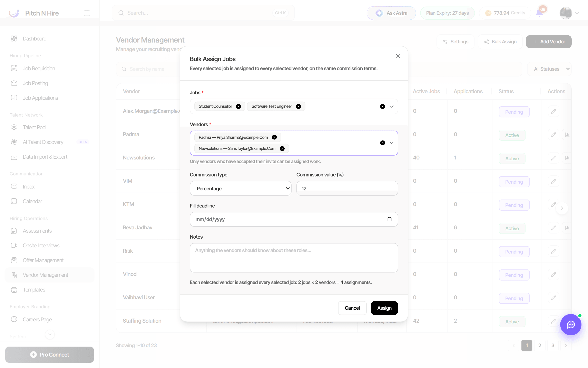Open the All Statuses filter dropdown
Screen dimensions: 588x368
[x=549, y=69]
